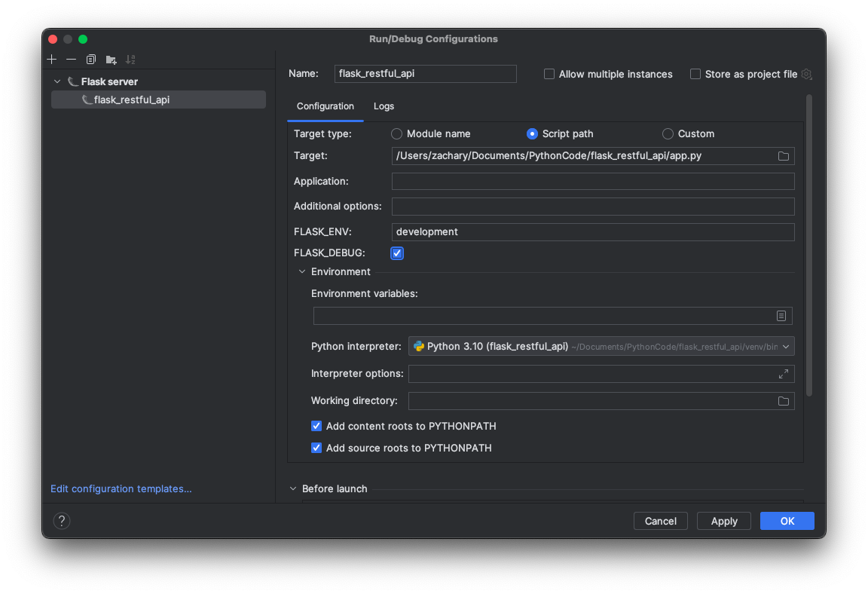The width and height of the screenshot is (868, 594).
Task: Click the Remove Configuration minus icon
Action: [x=71, y=60]
